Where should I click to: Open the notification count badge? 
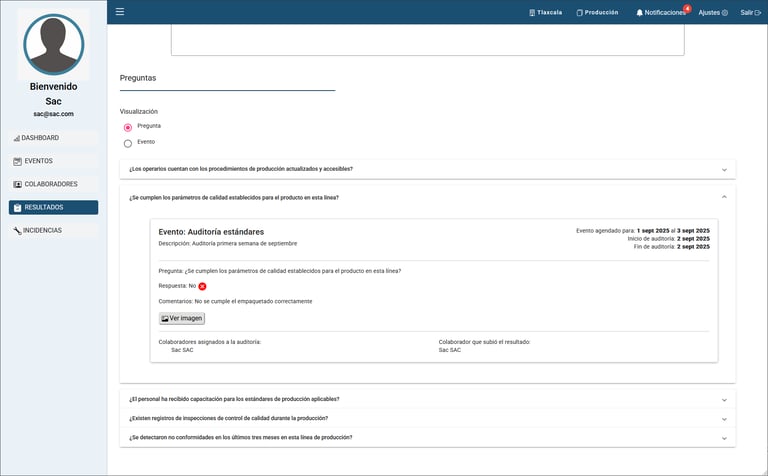coord(687,8)
